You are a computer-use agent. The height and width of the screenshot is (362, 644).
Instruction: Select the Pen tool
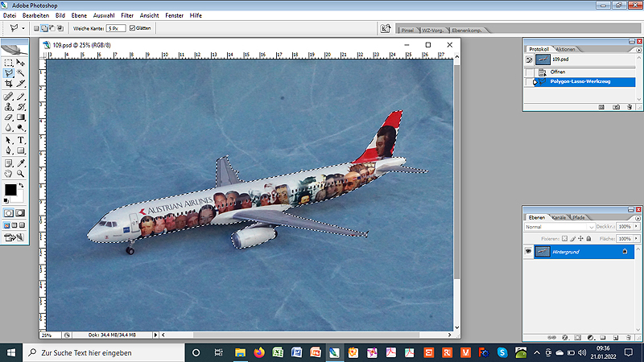click(9, 150)
